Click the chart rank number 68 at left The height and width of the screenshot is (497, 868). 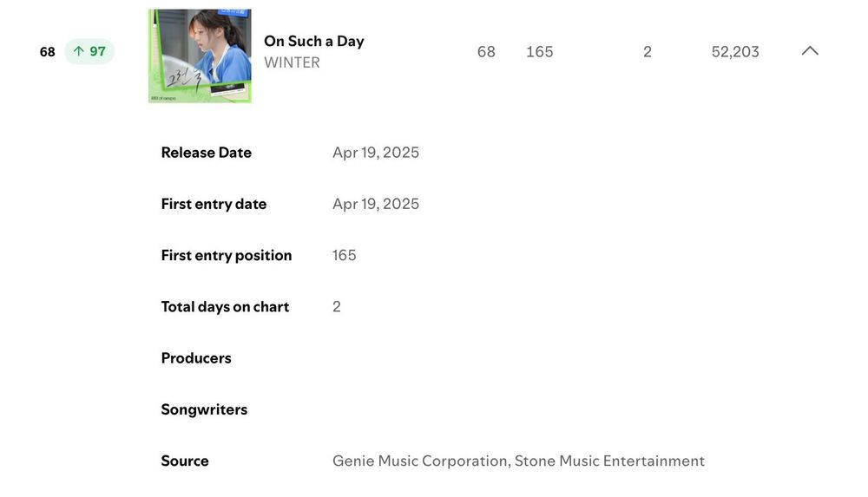(x=47, y=52)
